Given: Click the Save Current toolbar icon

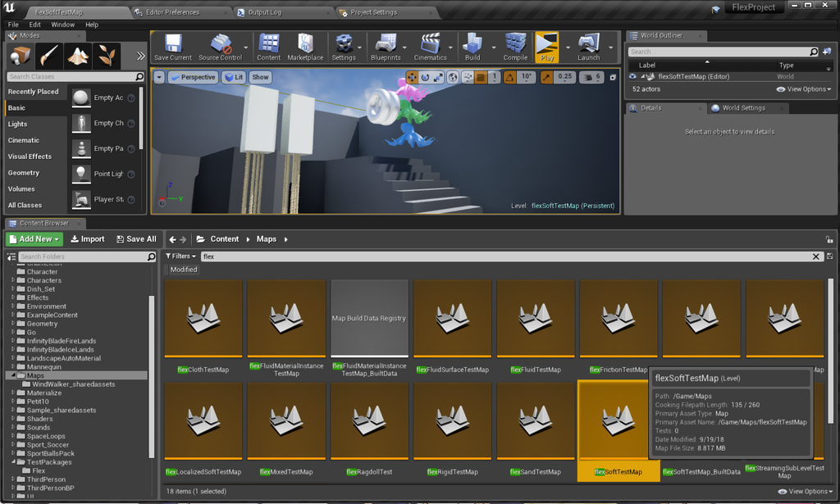Looking at the screenshot, I should [172, 47].
